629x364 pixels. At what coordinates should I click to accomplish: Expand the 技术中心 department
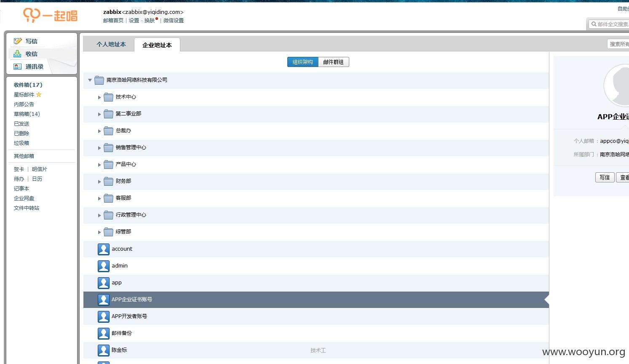[99, 97]
